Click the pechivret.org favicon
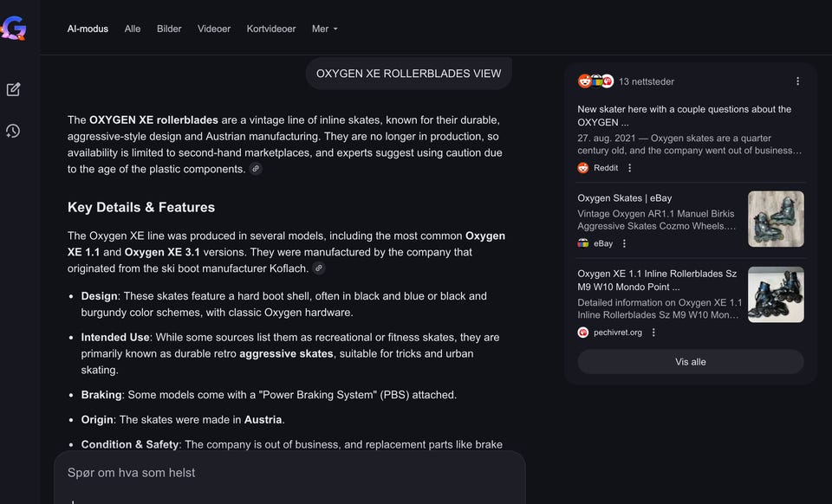The height and width of the screenshot is (504, 832). click(x=583, y=333)
